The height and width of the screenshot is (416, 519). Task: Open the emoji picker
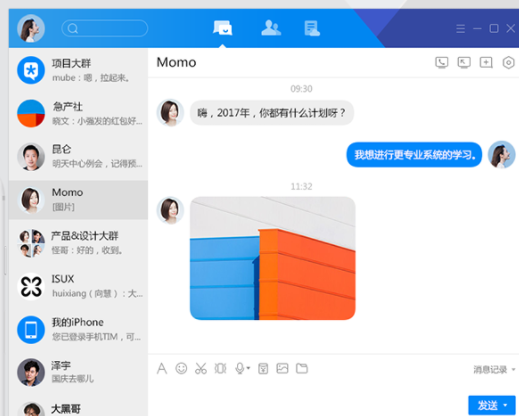click(181, 369)
